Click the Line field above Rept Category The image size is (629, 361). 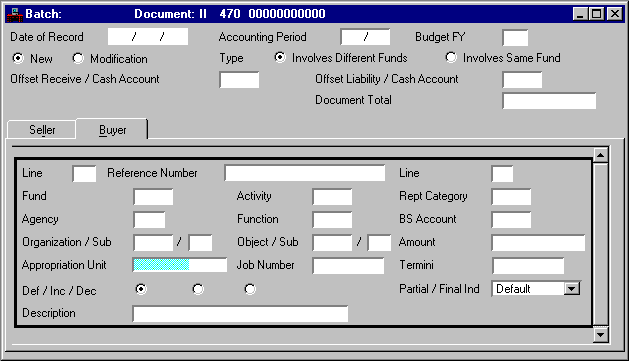point(502,174)
